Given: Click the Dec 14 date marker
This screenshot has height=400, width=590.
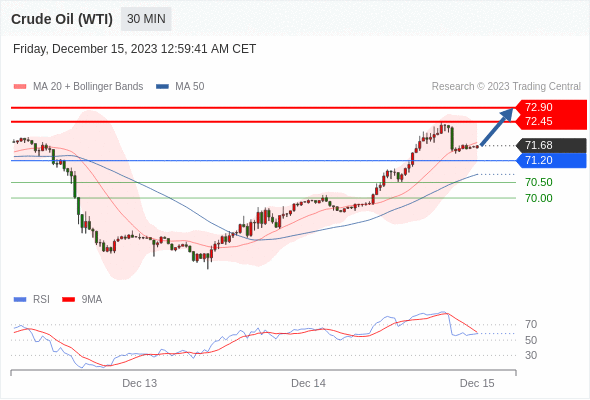Looking at the screenshot, I should (x=309, y=383).
